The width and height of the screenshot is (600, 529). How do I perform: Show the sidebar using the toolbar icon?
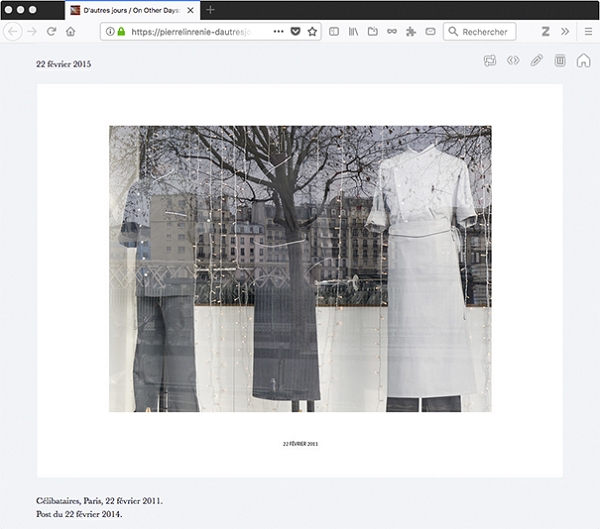pyautogui.click(x=334, y=32)
